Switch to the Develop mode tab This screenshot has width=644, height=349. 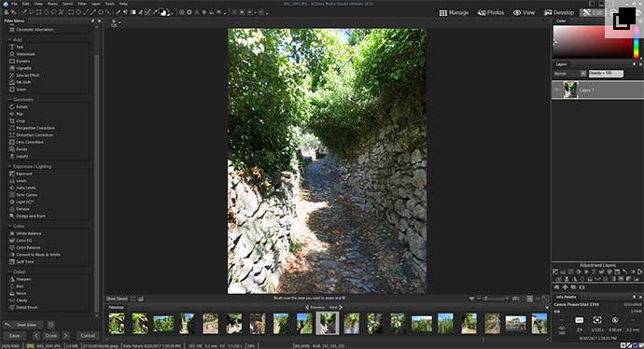click(x=559, y=13)
